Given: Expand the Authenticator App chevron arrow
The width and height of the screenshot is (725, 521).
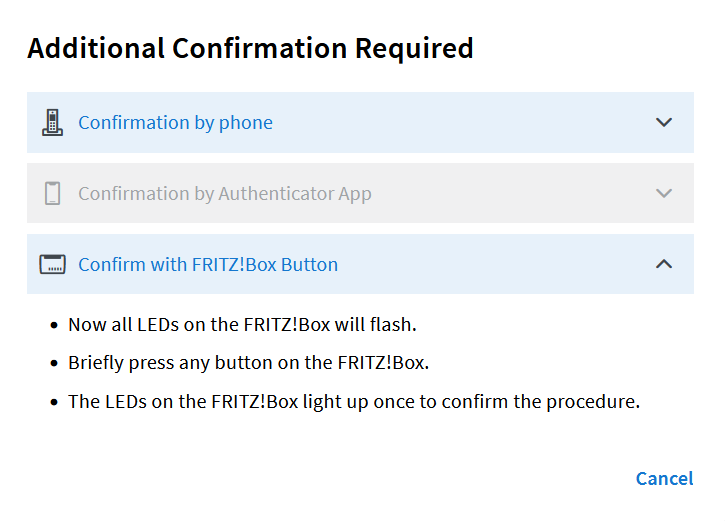Looking at the screenshot, I should click(x=664, y=193).
